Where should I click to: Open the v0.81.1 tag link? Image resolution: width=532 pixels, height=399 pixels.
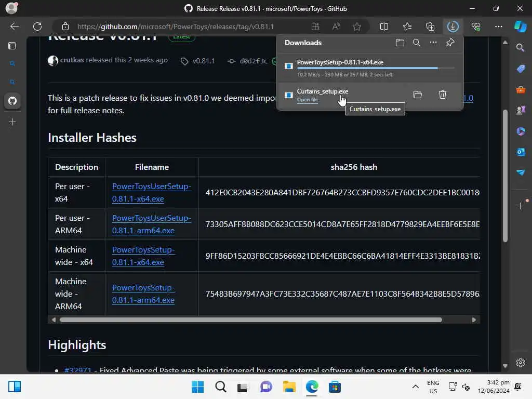pos(203,61)
